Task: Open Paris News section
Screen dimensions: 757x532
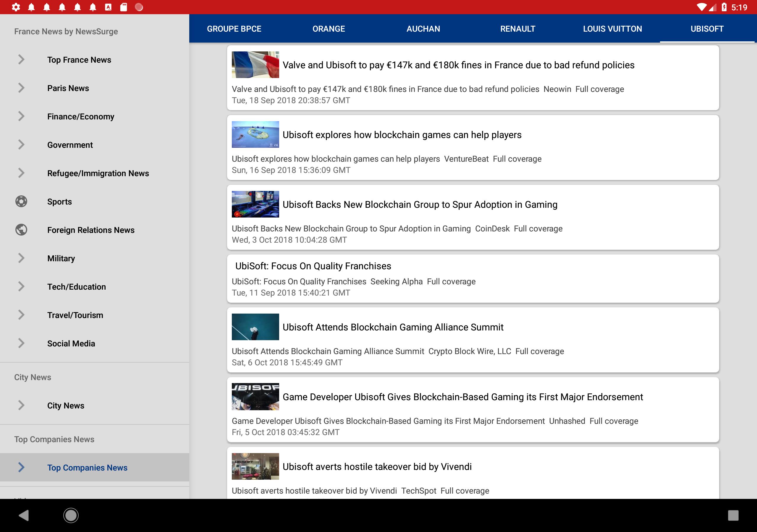Action: click(x=95, y=88)
